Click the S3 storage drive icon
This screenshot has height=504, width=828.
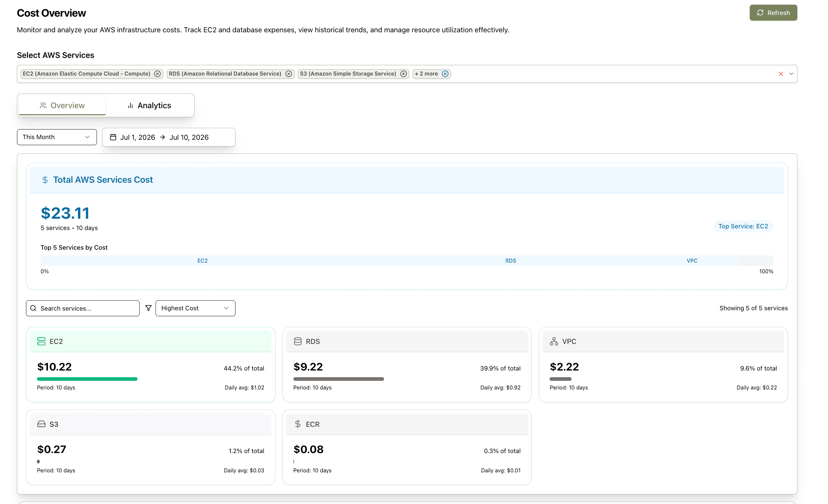41,424
